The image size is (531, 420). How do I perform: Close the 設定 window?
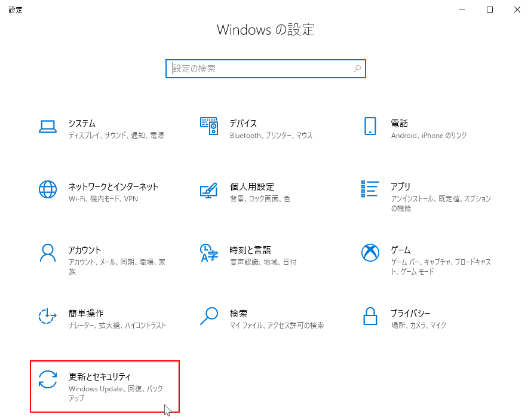517,10
